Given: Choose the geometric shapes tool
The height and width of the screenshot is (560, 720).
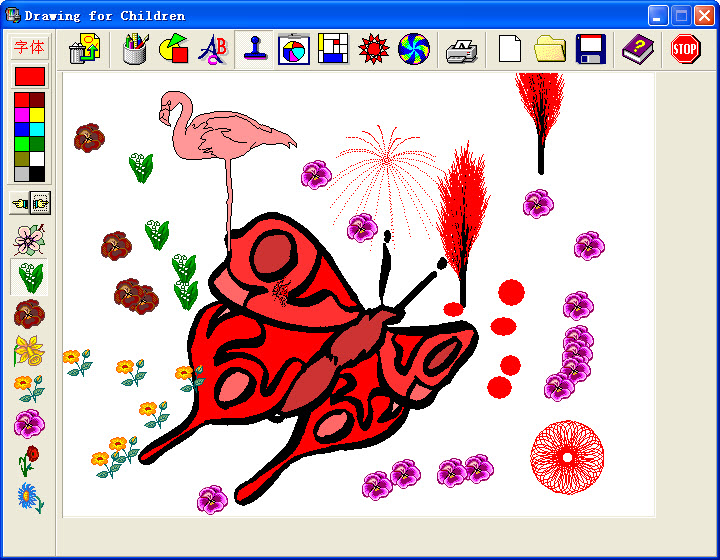Looking at the screenshot, I should 174,49.
